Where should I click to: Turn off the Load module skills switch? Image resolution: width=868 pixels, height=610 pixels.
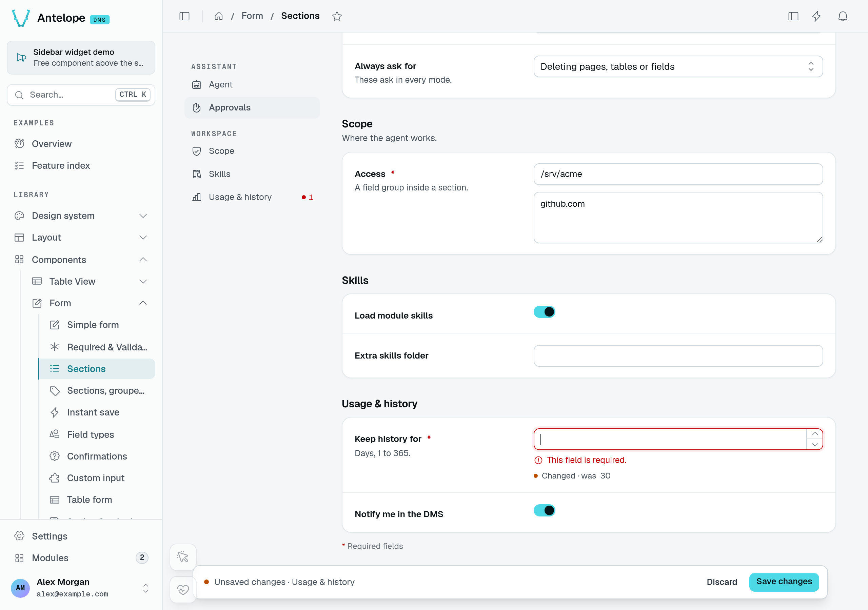coord(544,312)
